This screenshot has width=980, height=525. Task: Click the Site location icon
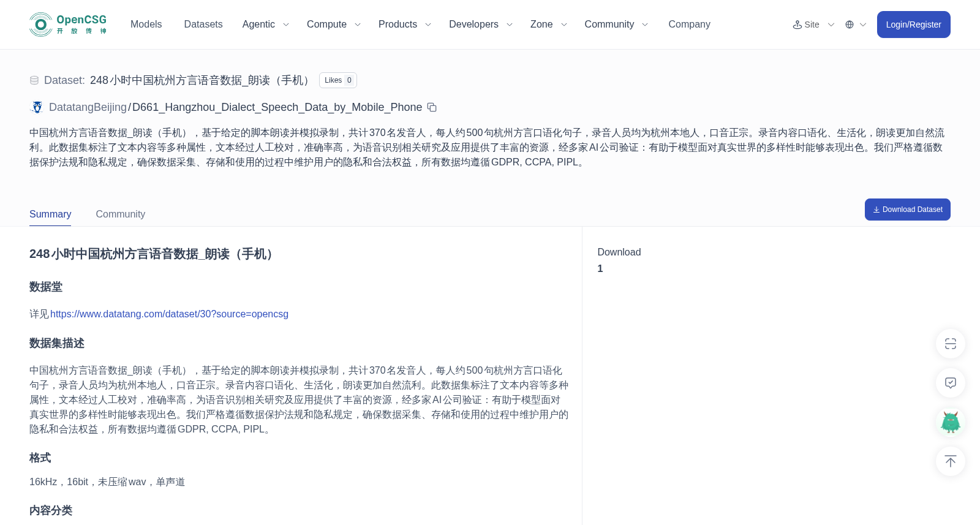(797, 25)
